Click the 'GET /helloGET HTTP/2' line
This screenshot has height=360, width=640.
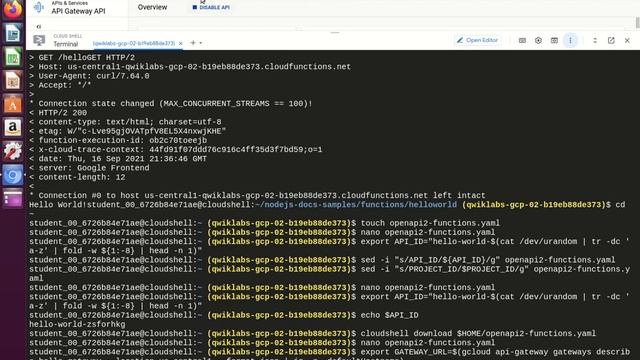pyautogui.click(x=82, y=58)
